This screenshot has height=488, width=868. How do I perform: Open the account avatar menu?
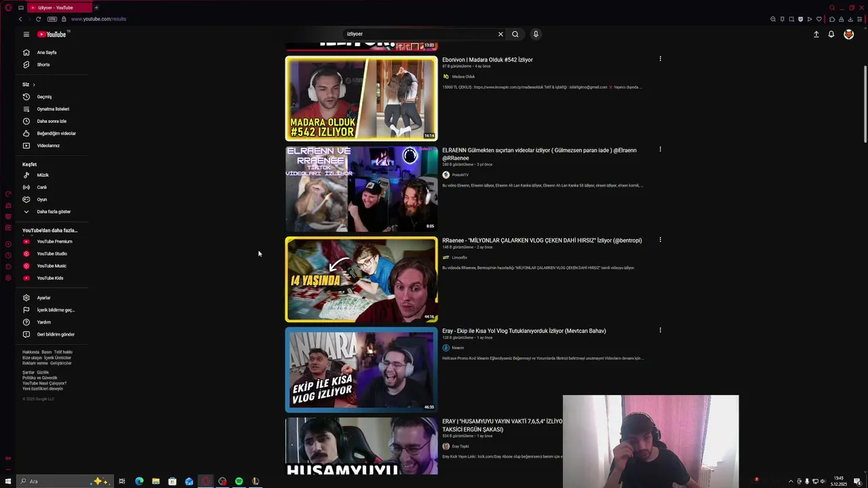pyautogui.click(x=848, y=34)
